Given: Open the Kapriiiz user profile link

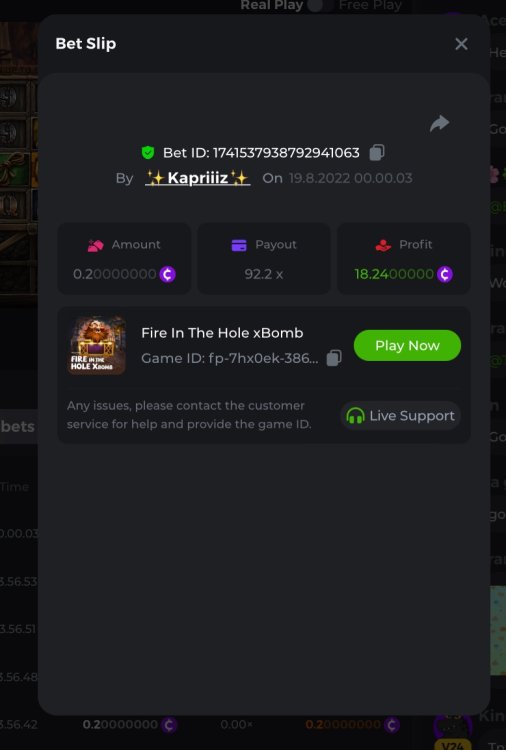Looking at the screenshot, I should click(198, 178).
